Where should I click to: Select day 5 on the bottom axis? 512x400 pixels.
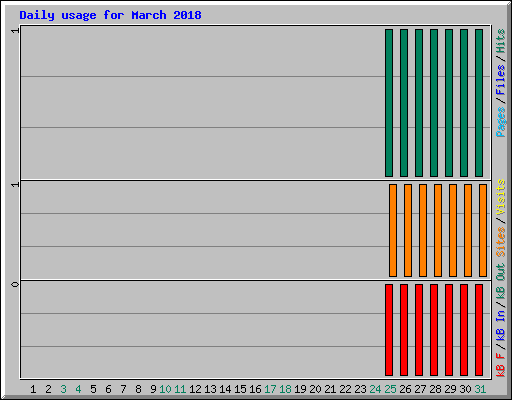coord(93,389)
